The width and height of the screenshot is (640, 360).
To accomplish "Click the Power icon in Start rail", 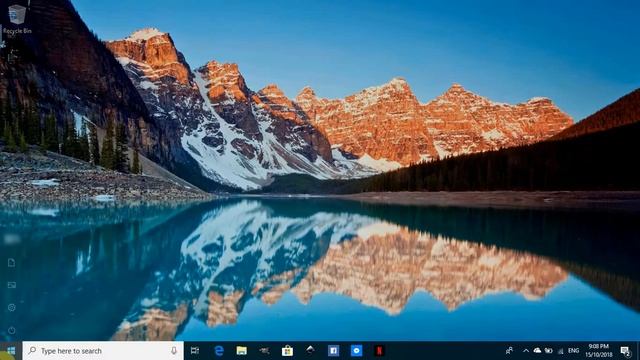I will [x=11, y=330].
